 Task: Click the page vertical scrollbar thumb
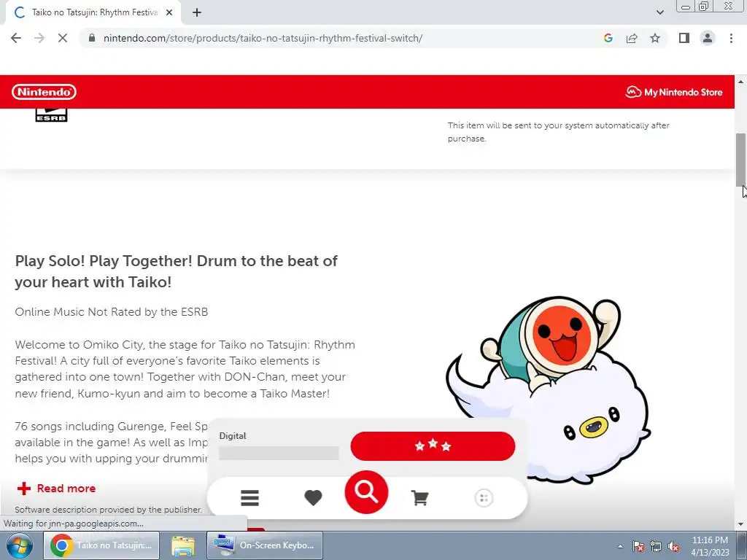(740, 160)
